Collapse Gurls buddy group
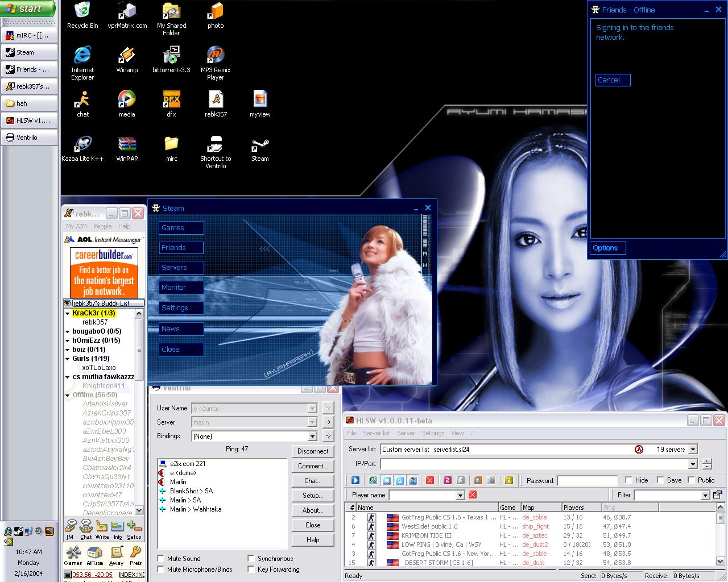Viewport: 728px width, 582px height. coord(68,359)
